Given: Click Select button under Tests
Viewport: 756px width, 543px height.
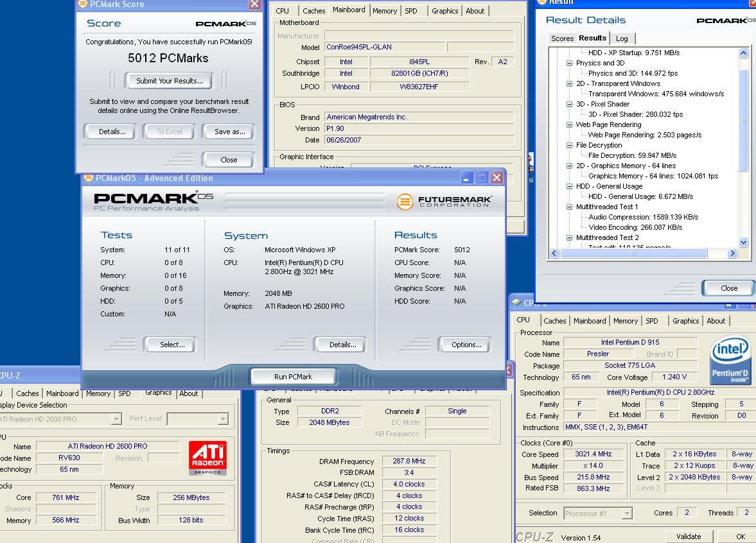Looking at the screenshot, I should pyautogui.click(x=172, y=345).
